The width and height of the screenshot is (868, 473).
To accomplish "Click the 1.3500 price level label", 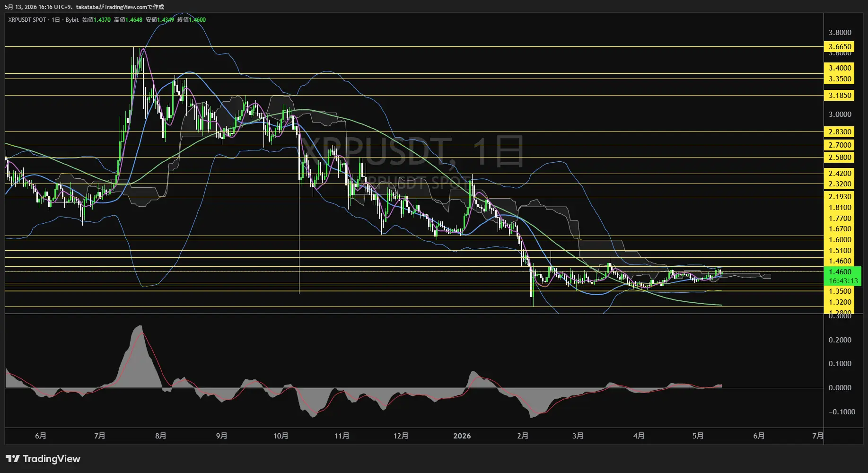I will (x=840, y=291).
